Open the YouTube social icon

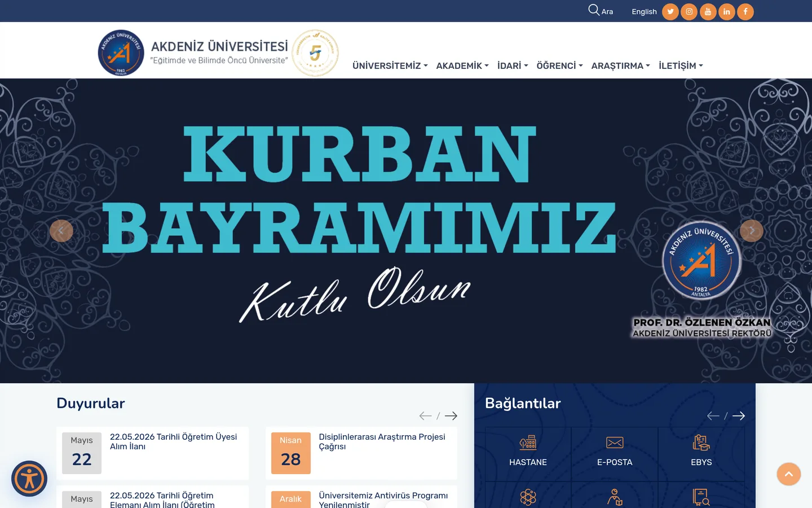tap(708, 11)
